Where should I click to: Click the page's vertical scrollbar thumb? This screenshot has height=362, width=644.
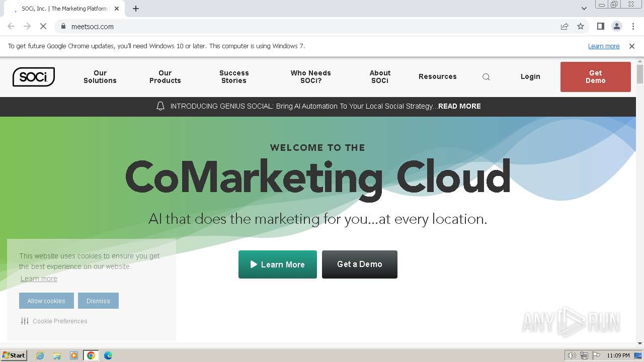point(640,74)
